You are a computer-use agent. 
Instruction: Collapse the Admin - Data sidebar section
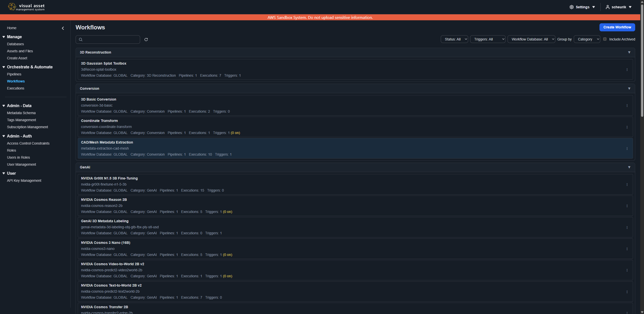pyautogui.click(x=4, y=106)
